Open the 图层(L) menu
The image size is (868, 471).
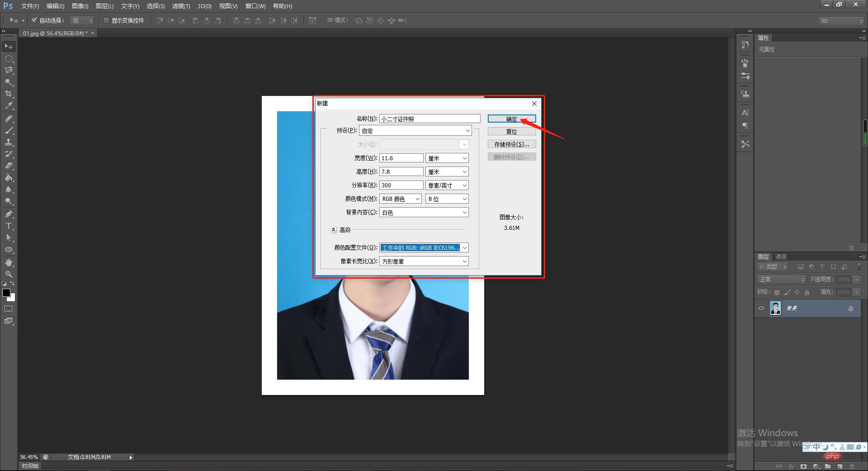(104, 6)
